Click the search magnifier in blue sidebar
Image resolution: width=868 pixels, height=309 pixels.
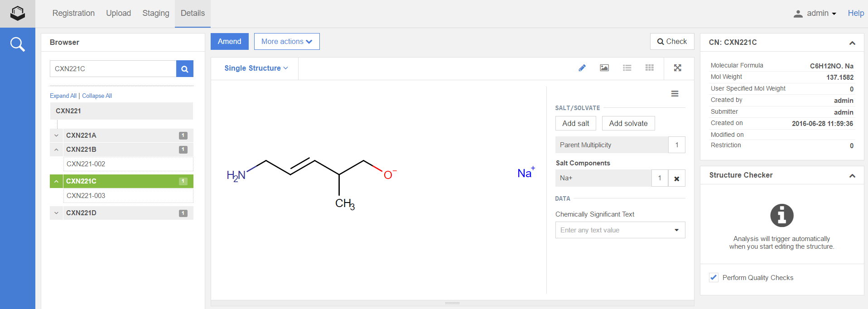tap(17, 44)
